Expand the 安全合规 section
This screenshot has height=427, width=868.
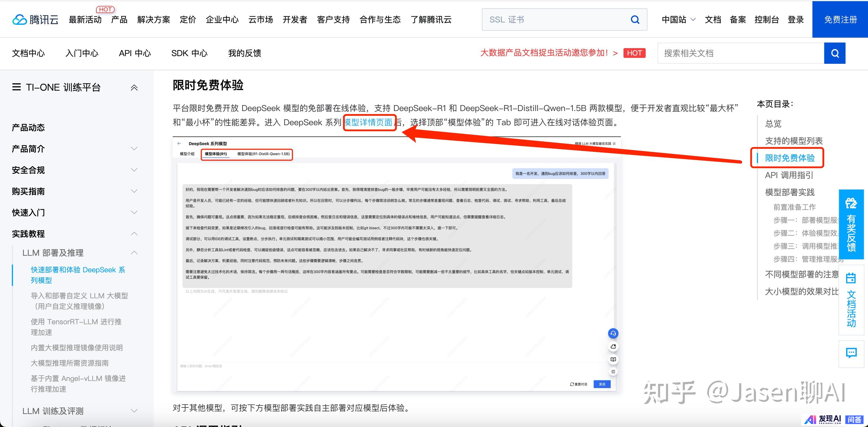pos(134,170)
